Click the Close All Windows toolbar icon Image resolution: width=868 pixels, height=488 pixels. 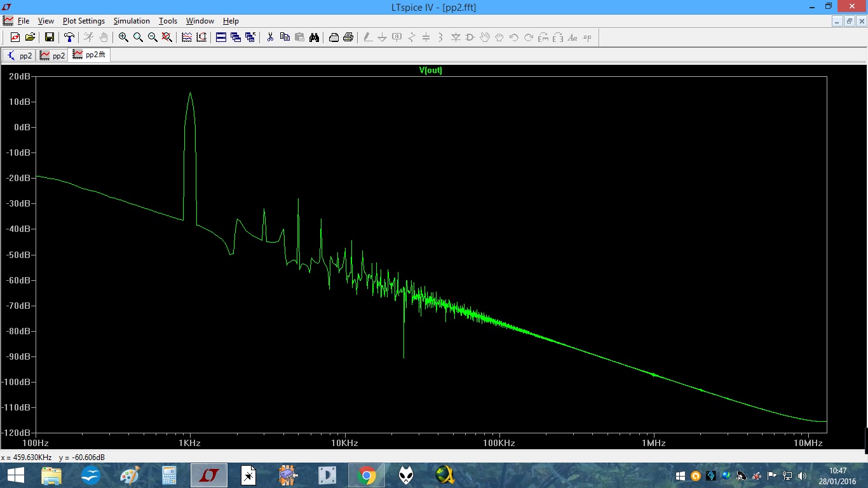[x=250, y=37]
